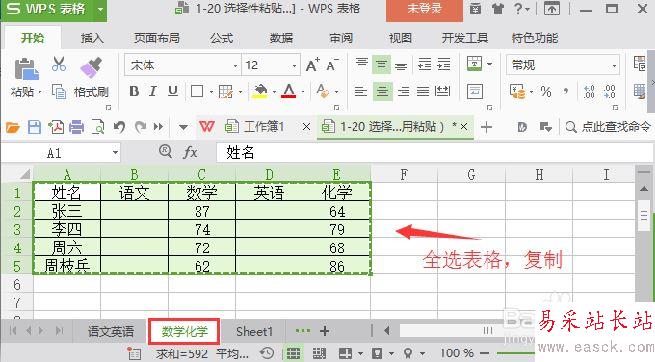The height and width of the screenshot is (362, 655).
Task: Decrease font size with A- icon
Action: click(333, 65)
